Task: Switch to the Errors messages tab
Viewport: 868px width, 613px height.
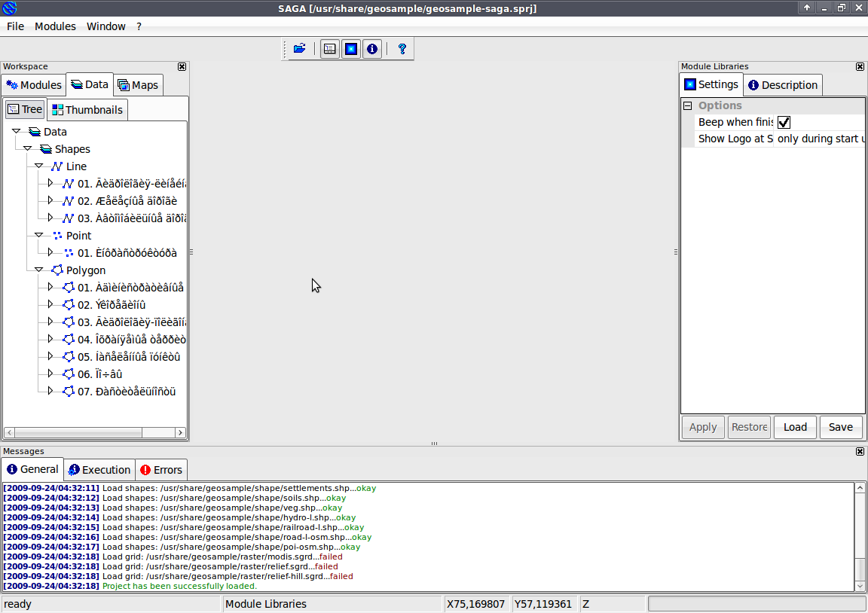Action: point(160,469)
